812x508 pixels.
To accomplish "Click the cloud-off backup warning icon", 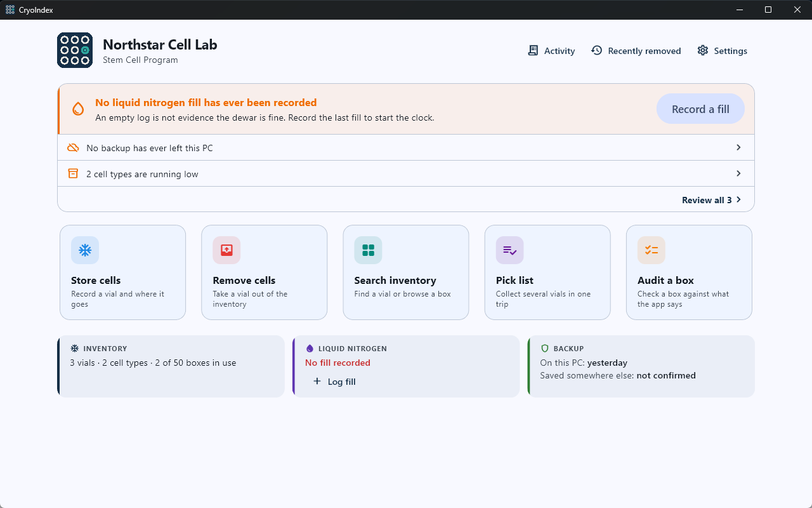I will pos(73,148).
